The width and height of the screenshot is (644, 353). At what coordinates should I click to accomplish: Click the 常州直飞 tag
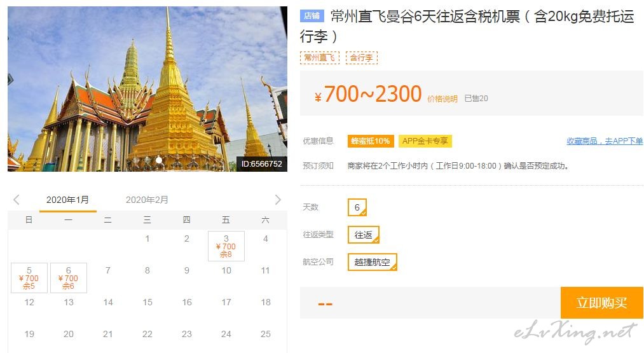[320, 57]
